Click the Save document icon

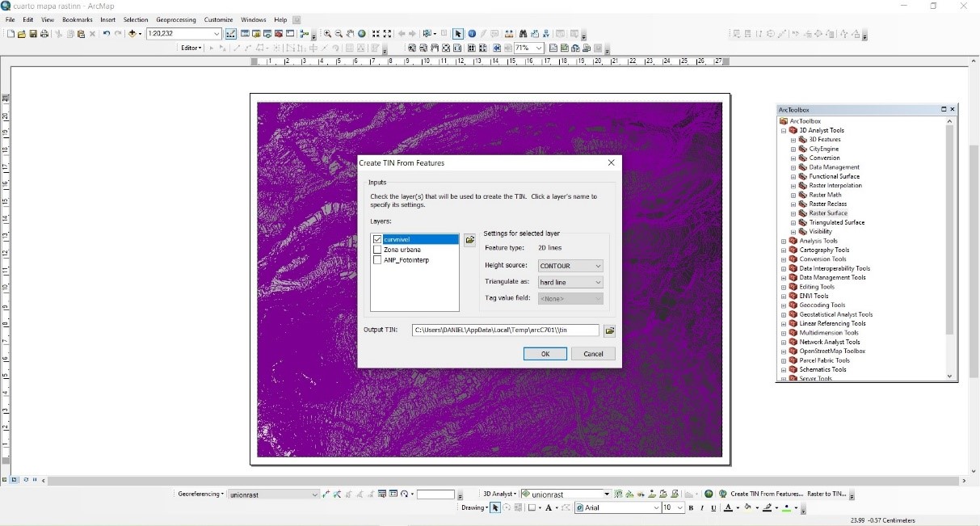pos(33,34)
